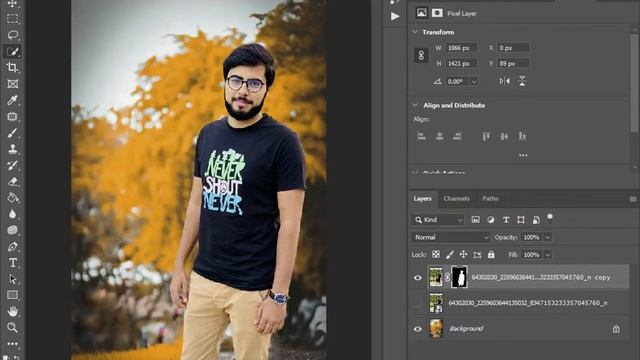Align top edges
This screenshot has width=640, height=360.
coord(486,136)
